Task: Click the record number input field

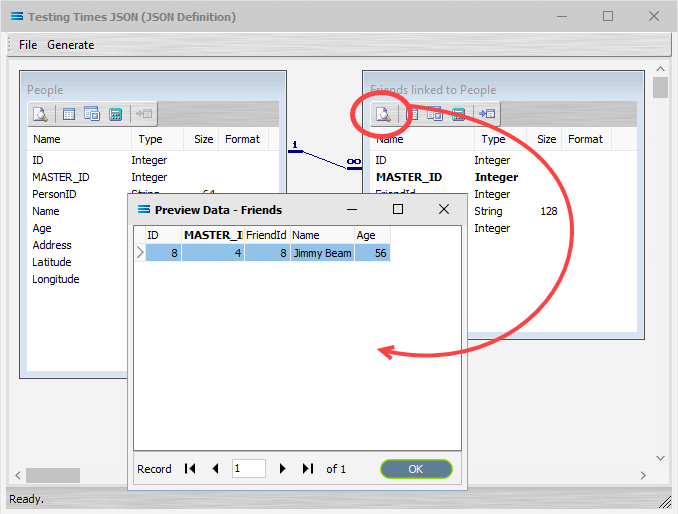Action: click(x=249, y=469)
